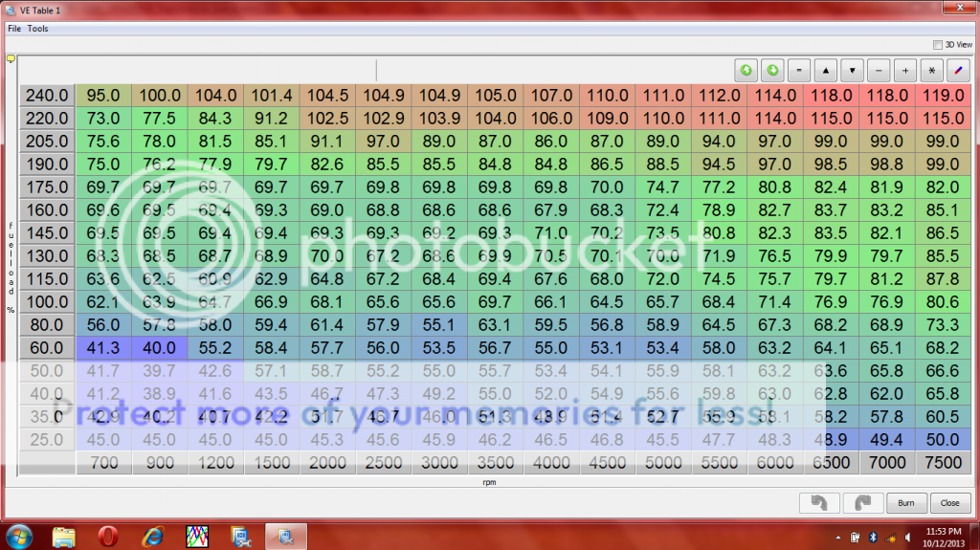Click the asterisk scale-by button
This screenshot has width=980, height=550.
pos(931,70)
